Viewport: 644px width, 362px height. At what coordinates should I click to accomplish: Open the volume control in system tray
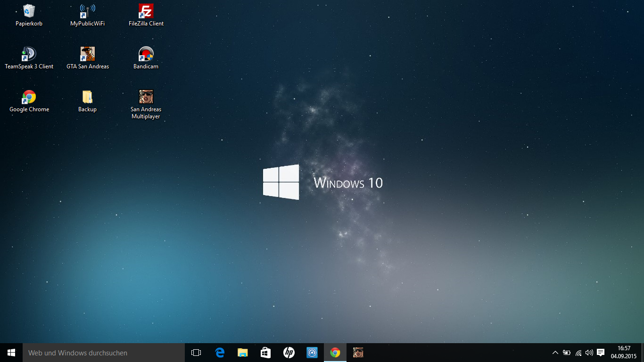pos(589,353)
